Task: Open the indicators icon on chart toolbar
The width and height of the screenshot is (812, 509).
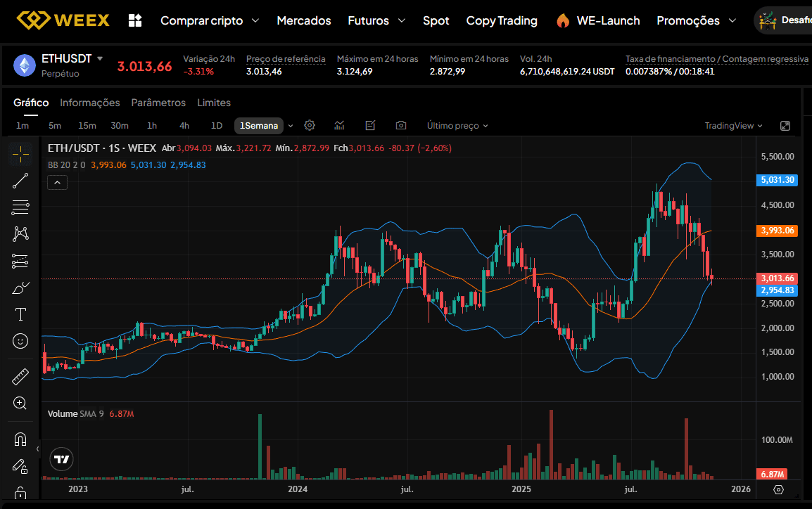Action: tap(338, 125)
